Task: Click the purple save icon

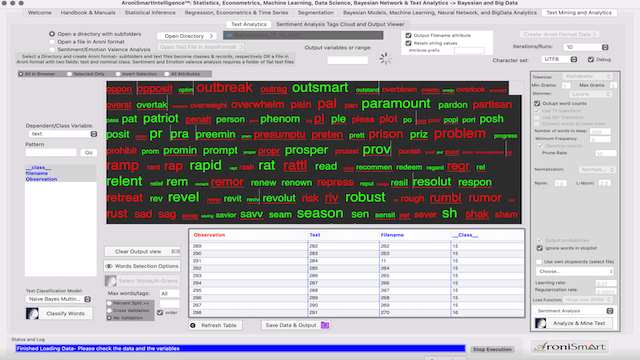Action: tap(325, 325)
